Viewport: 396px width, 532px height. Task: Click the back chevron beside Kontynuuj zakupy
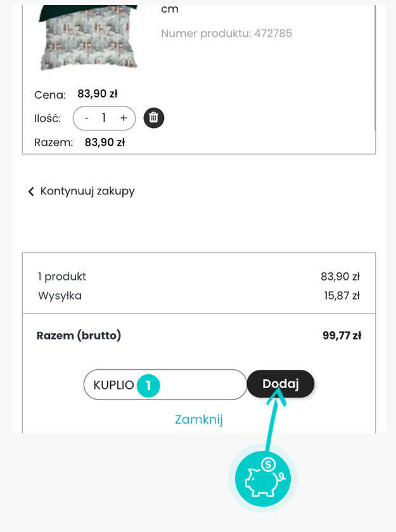tap(30, 191)
